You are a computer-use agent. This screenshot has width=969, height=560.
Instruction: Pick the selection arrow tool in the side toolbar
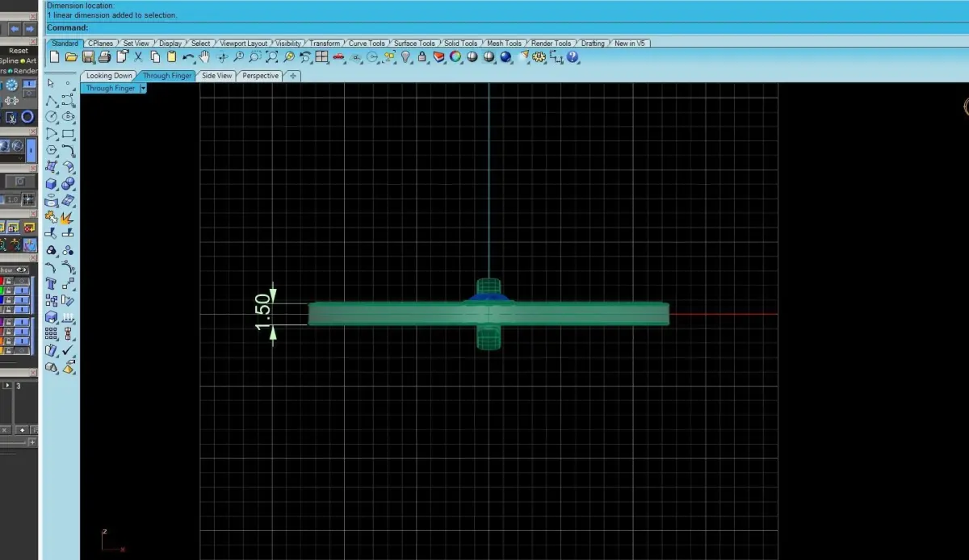pyautogui.click(x=51, y=83)
